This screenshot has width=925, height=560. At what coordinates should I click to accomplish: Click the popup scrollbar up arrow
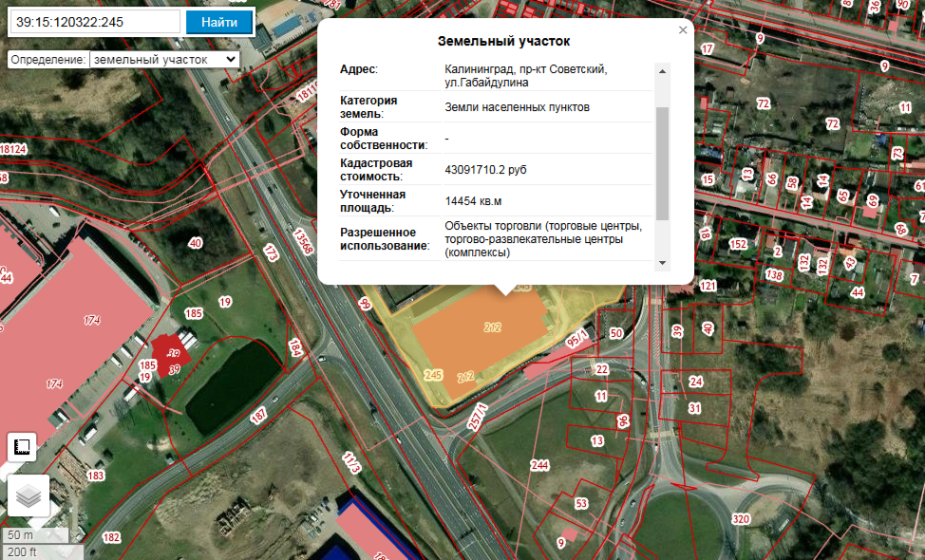click(x=663, y=71)
